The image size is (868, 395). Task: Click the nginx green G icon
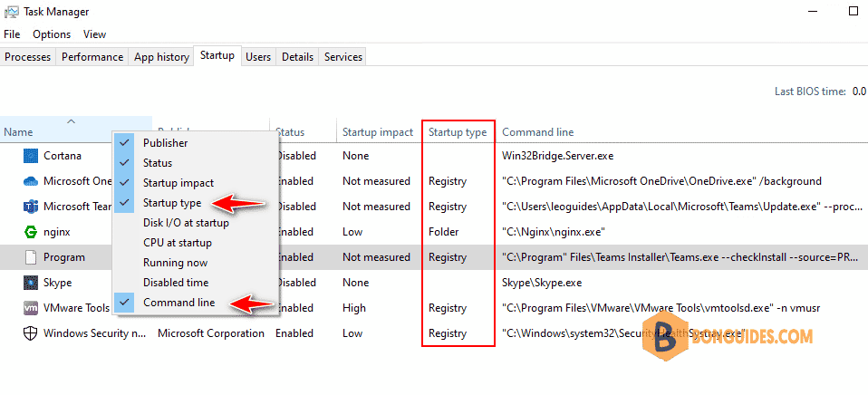pyautogui.click(x=30, y=232)
